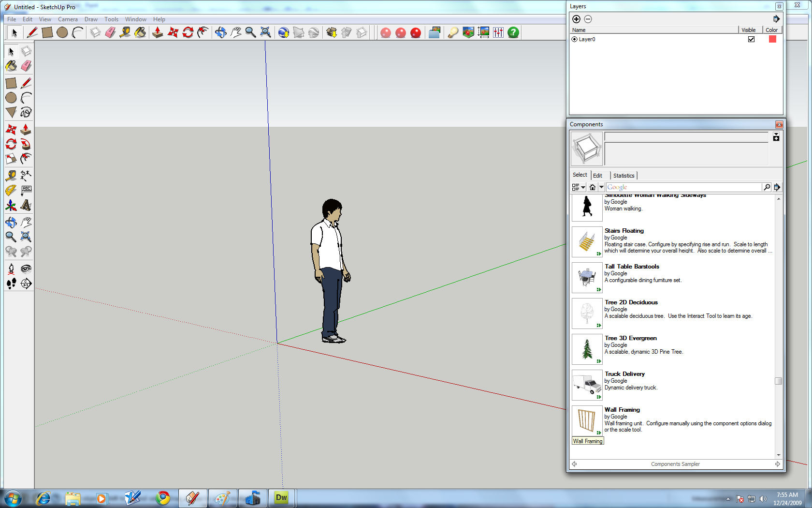Select the Orbit tool in top toolbar
This screenshot has width=812, height=508.
point(220,32)
